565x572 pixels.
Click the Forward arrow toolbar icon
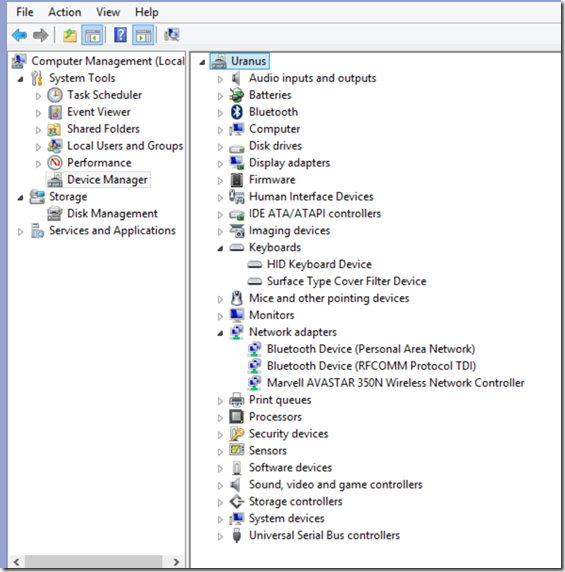click(x=40, y=35)
